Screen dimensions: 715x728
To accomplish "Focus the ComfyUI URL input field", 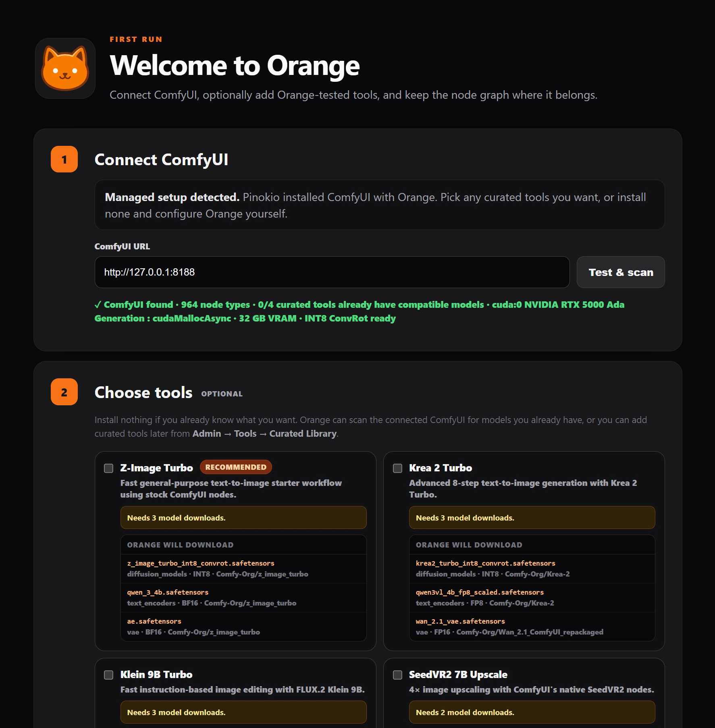I will pyautogui.click(x=332, y=272).
